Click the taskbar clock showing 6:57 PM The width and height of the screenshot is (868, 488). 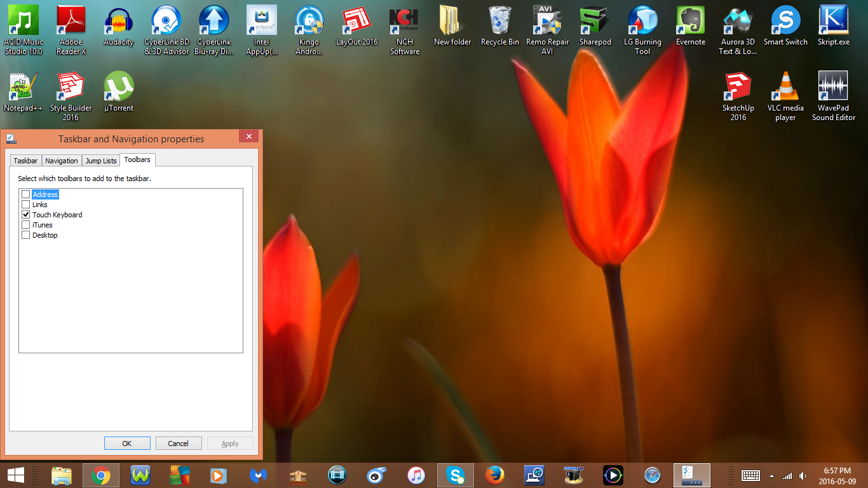click(837, 475)
